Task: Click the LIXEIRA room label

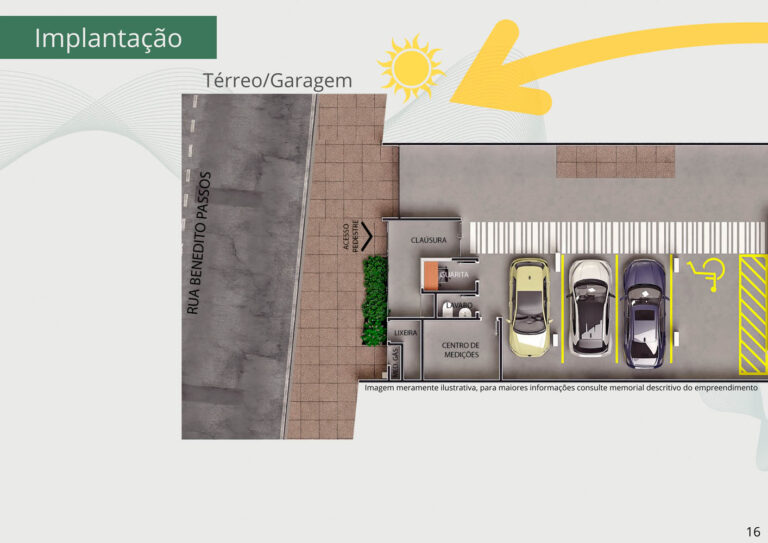Action: 406,332
